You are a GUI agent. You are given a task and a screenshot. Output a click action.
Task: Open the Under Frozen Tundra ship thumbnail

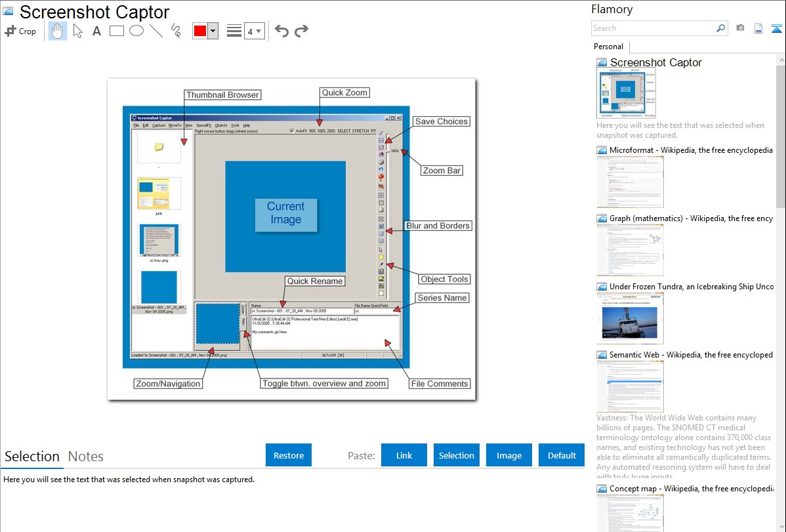(630, 318)
